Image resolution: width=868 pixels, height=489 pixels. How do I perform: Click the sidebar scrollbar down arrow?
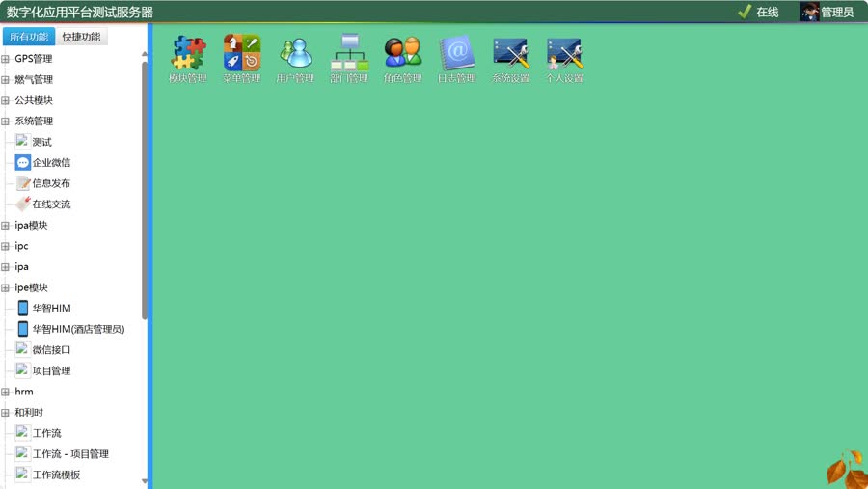[146, 481]
